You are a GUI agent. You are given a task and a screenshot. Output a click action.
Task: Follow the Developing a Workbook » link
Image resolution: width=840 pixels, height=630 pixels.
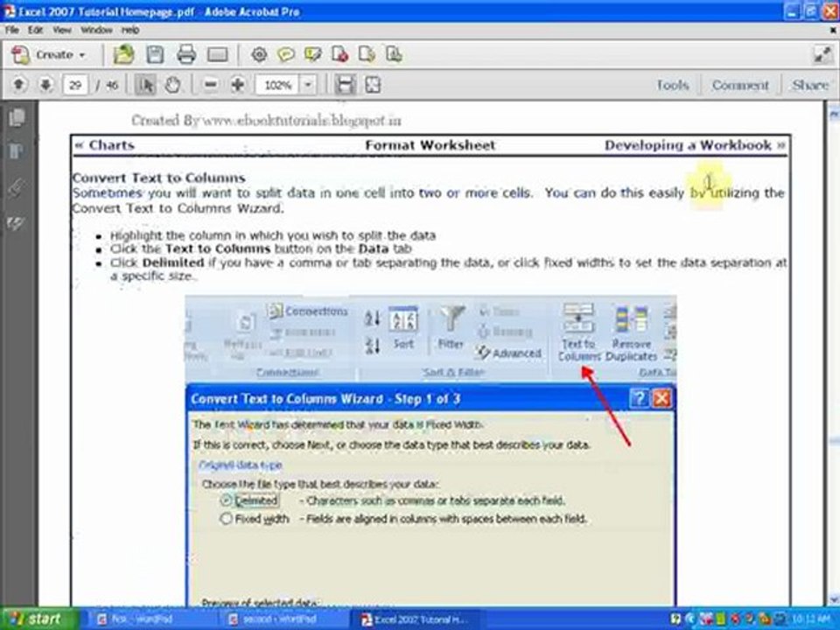coord(695,145)
